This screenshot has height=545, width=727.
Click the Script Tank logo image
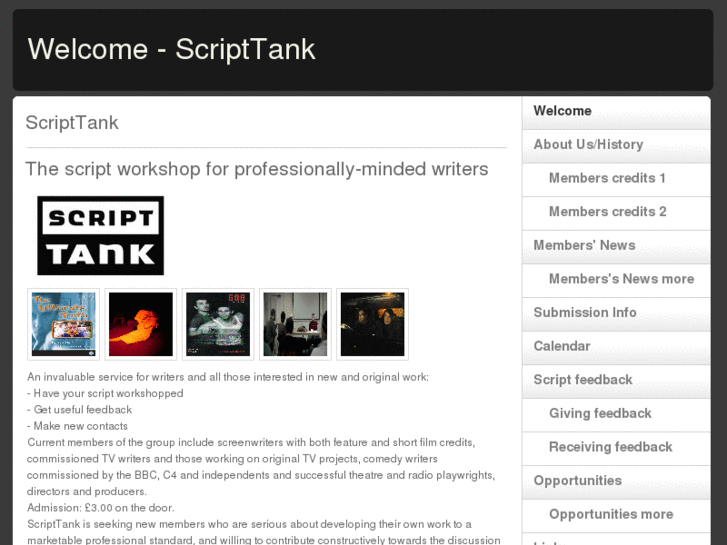coord(101,236)
